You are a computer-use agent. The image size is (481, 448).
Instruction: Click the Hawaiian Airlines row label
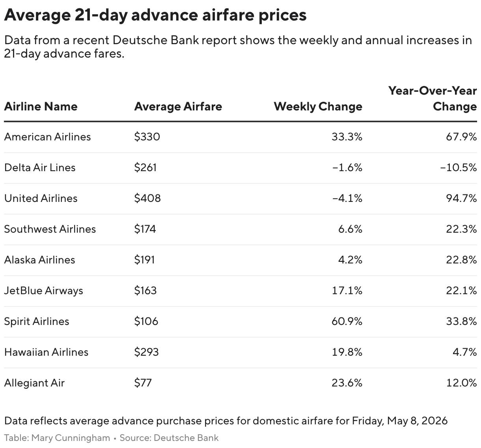[46, 352]
